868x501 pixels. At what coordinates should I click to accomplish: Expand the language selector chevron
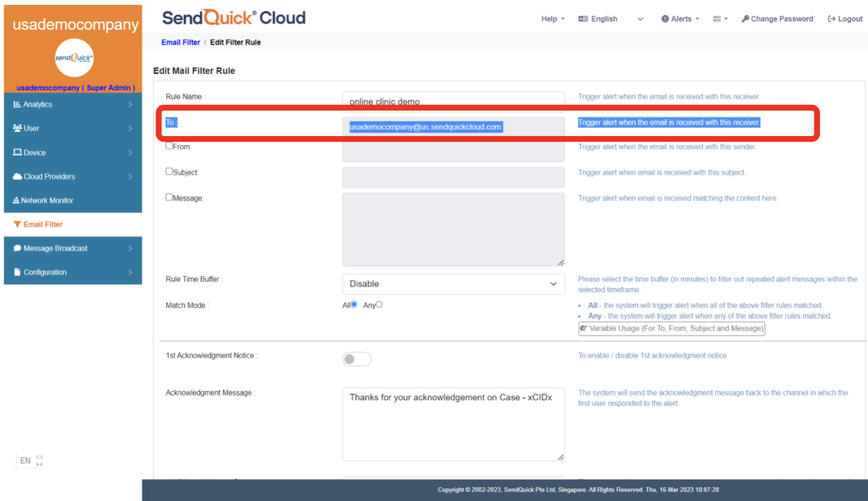coord(639,19)
